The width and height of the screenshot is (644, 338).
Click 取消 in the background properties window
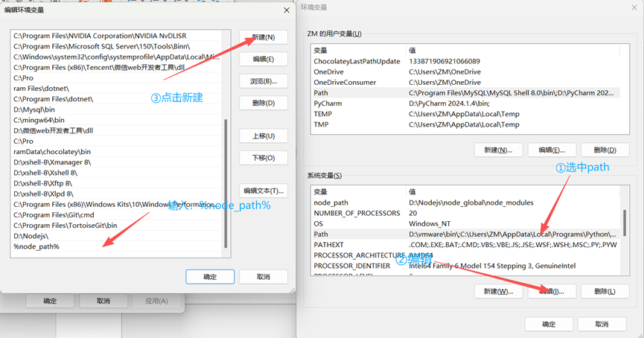point(103,301)
